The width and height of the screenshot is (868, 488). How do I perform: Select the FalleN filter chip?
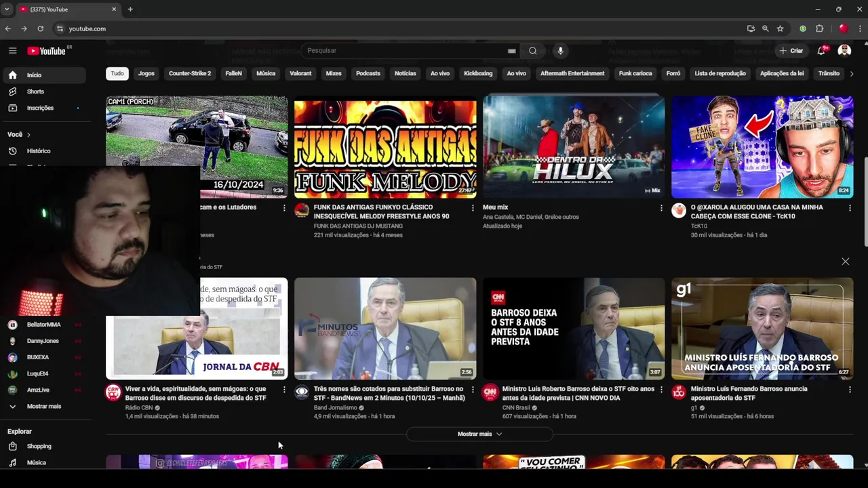pos(233,73)
